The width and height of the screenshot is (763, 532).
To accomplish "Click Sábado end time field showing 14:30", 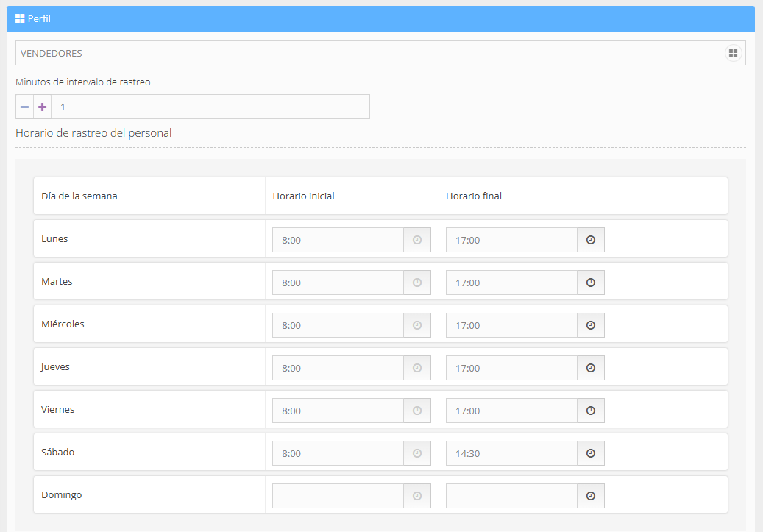I will tap(511, 453).
